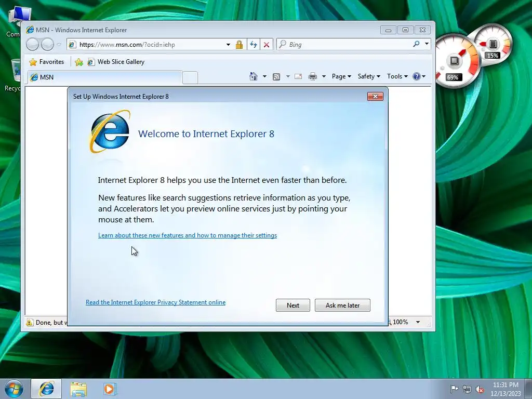This screenshot has width=532, height=399.
Task: Click the Refresh page icon
Action: coord(253,45)
